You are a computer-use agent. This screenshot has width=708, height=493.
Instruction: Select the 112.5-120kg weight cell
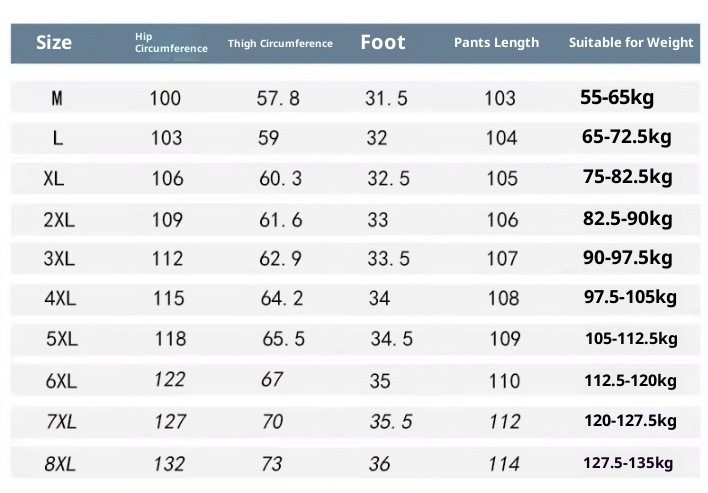point(630,380)
